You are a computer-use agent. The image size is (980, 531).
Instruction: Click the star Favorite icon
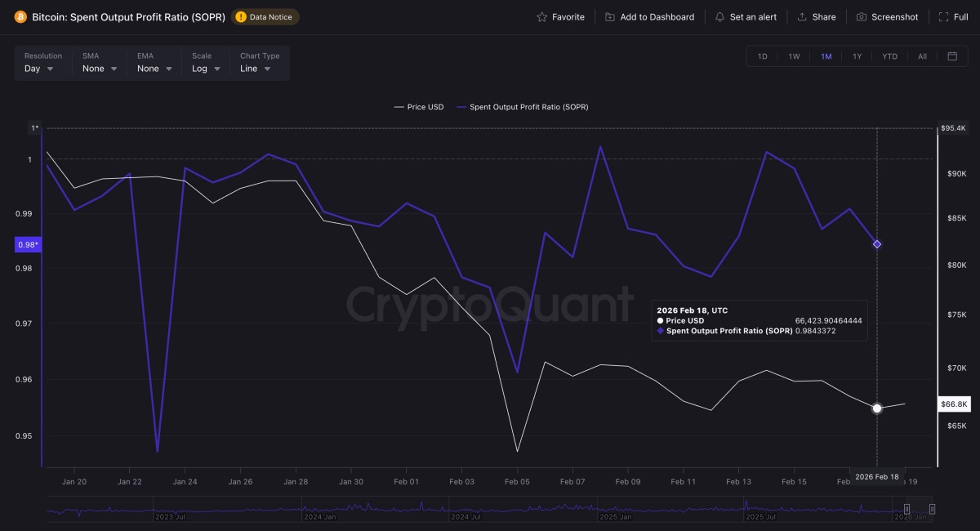542,16
